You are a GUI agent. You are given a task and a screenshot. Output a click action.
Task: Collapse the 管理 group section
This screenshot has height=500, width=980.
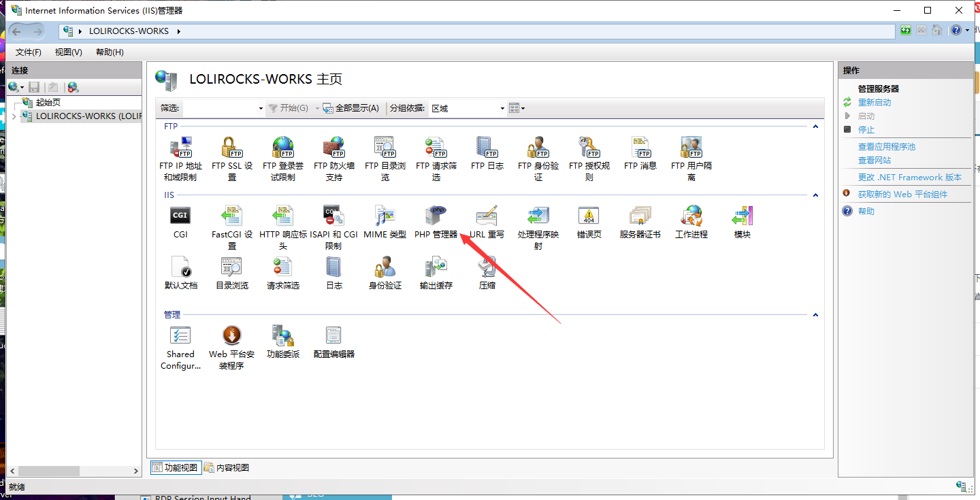tap(815, 315)
